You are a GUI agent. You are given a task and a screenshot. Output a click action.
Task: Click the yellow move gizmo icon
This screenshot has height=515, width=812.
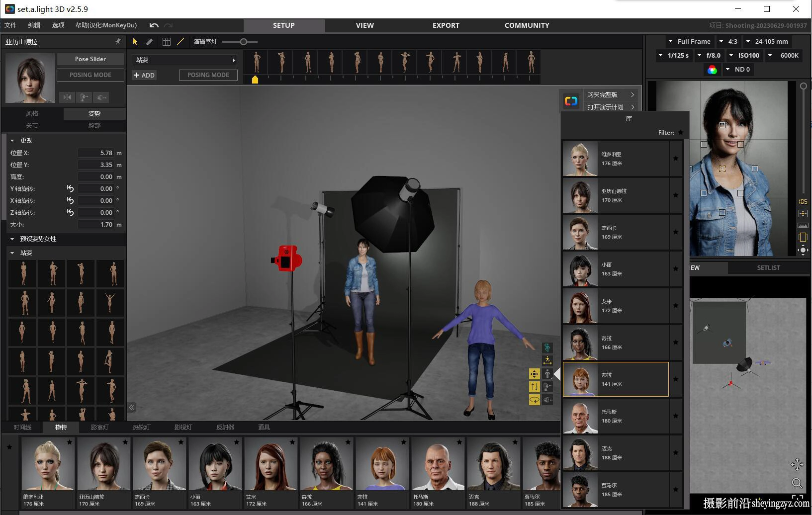[534, 374]
